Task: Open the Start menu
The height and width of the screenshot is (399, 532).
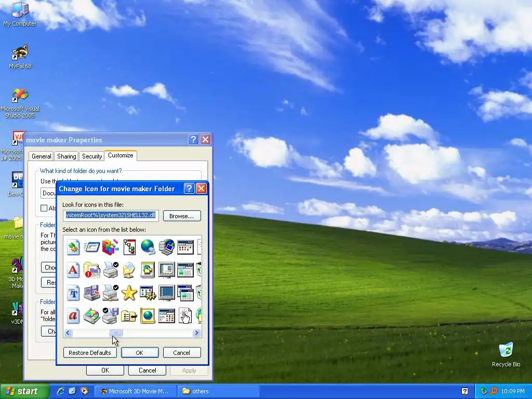Action: click(24, 391)
